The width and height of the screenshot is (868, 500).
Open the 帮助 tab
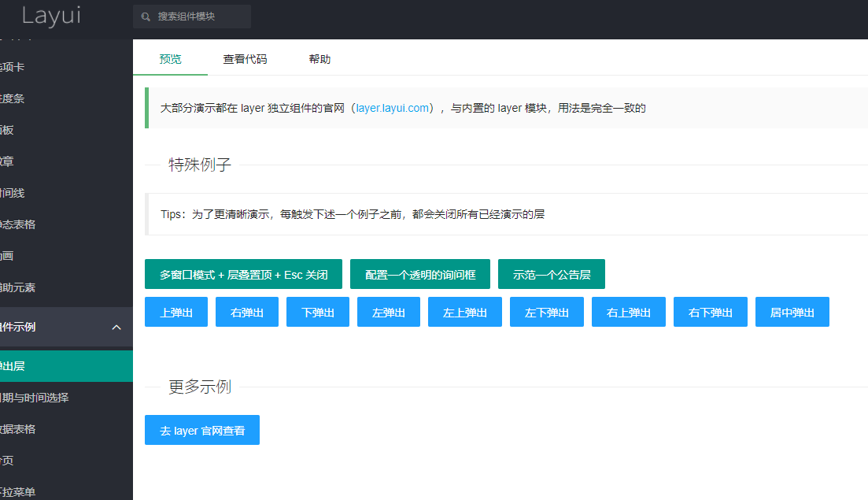[x=320, y=58]
